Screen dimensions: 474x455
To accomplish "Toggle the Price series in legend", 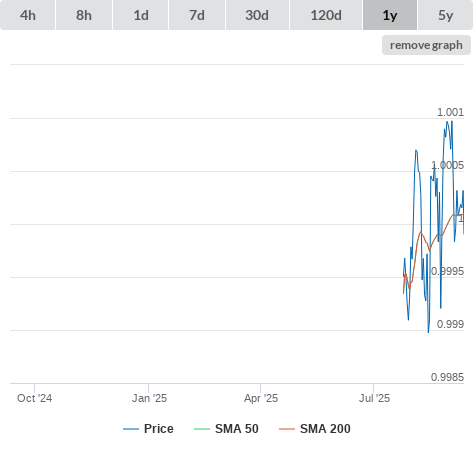I will 159,429.
